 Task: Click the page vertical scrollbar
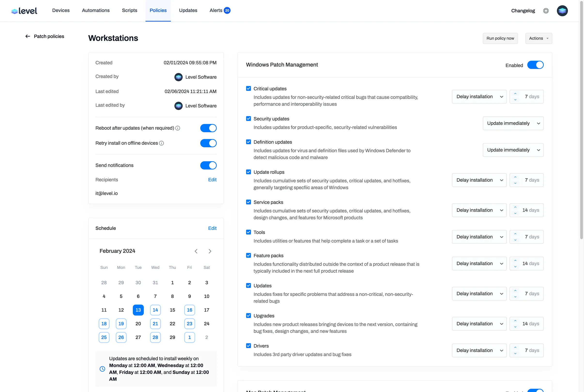[581, 120]
